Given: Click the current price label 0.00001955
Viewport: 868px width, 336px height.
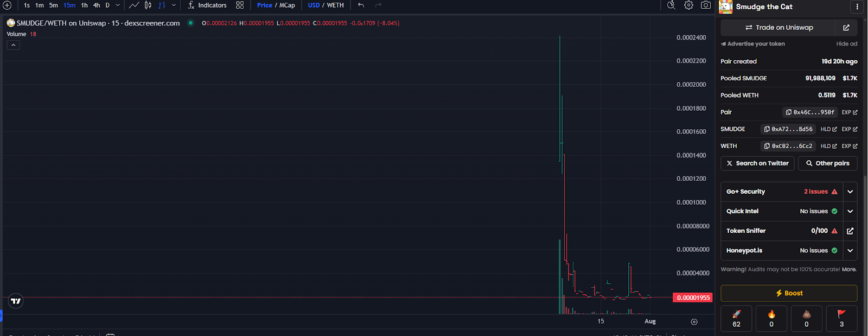Looking at the screenshot, I should pos(693,297).
